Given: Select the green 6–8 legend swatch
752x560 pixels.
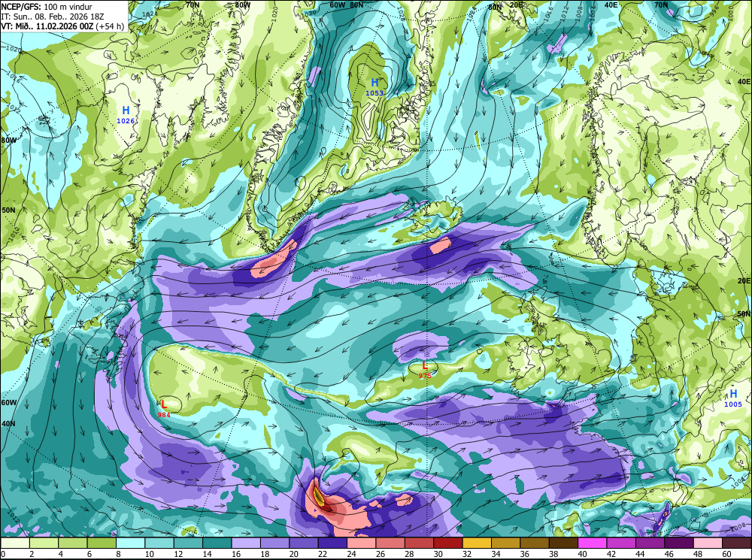Looking at the screenshot, I should [x=102, y=543].
